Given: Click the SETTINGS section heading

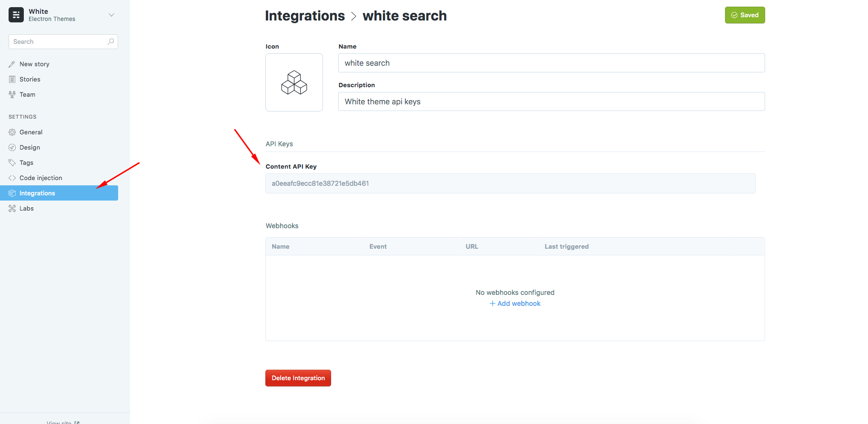Looking at the screenshot, I should coord(22,117).
